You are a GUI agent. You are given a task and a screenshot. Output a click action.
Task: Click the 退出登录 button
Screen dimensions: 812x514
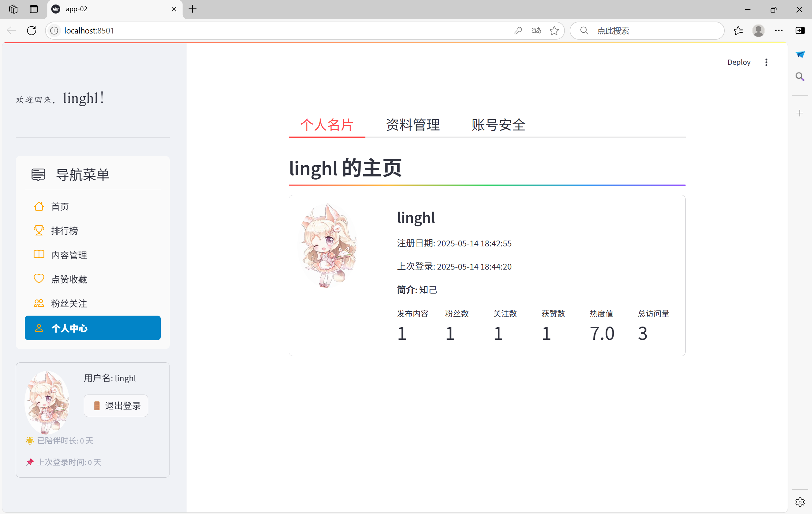click(116, 406)
